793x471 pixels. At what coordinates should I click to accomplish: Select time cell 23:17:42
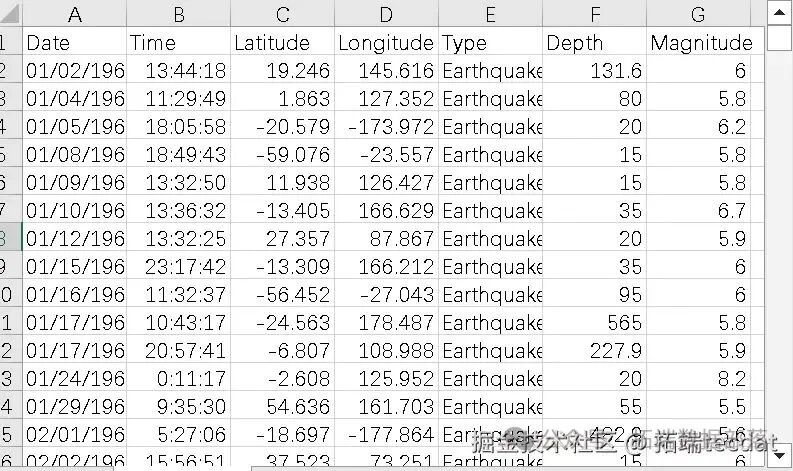click(x=179, y=266)
